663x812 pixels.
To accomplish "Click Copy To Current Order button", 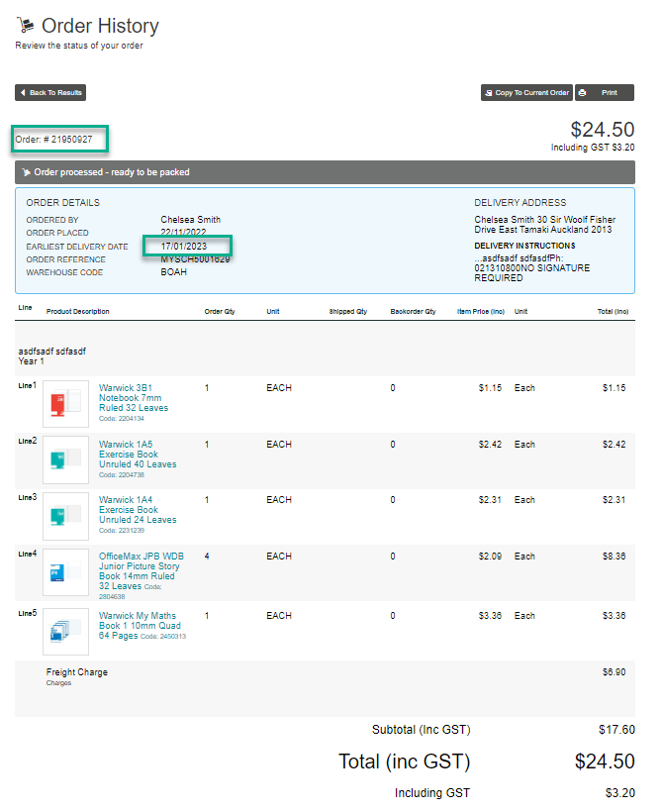I will point(526,93).
